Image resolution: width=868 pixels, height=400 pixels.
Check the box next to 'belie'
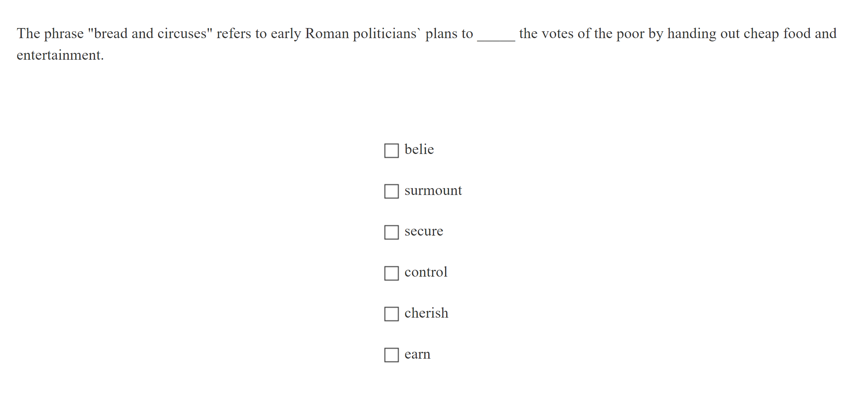(x=391, y=150)
